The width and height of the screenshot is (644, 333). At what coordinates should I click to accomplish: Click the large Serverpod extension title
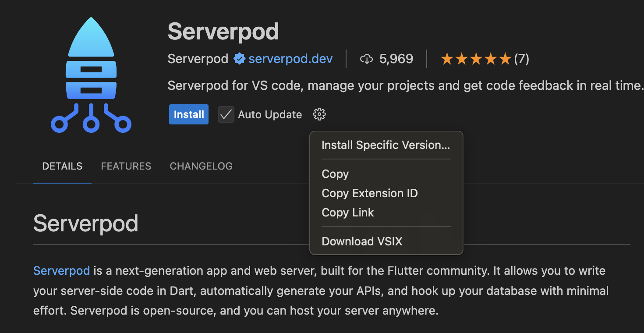click(223, 32)
